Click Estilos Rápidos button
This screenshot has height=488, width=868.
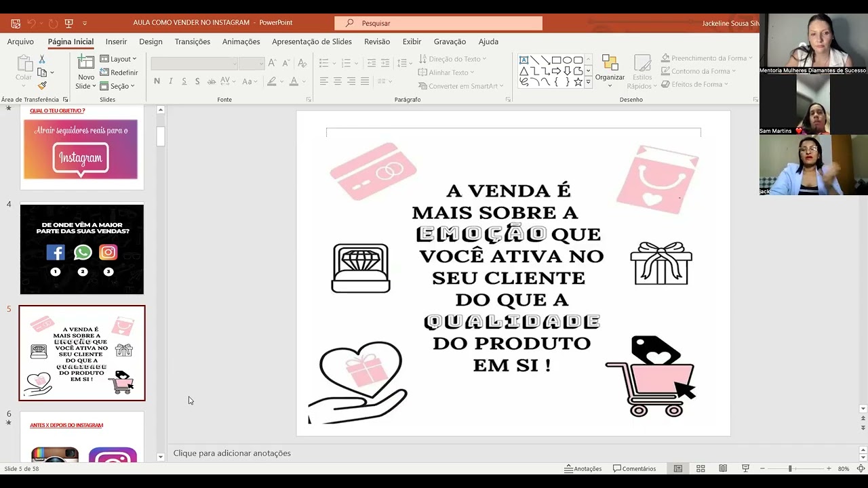(x=642, y=71)
